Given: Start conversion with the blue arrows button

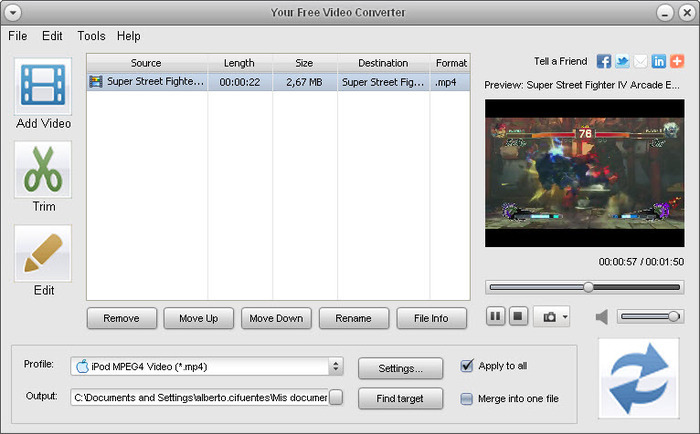Looking at the screenshot, I should click(638, 378).
